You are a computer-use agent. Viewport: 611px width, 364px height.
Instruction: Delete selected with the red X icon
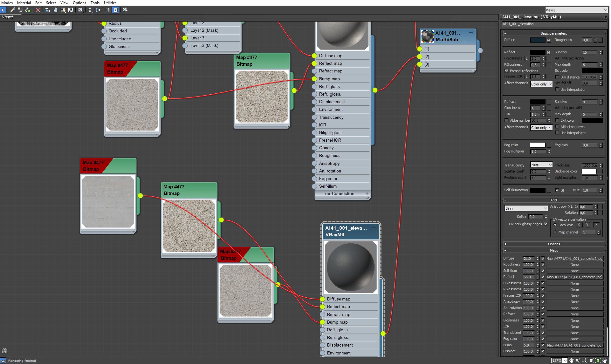coord(38,10)
